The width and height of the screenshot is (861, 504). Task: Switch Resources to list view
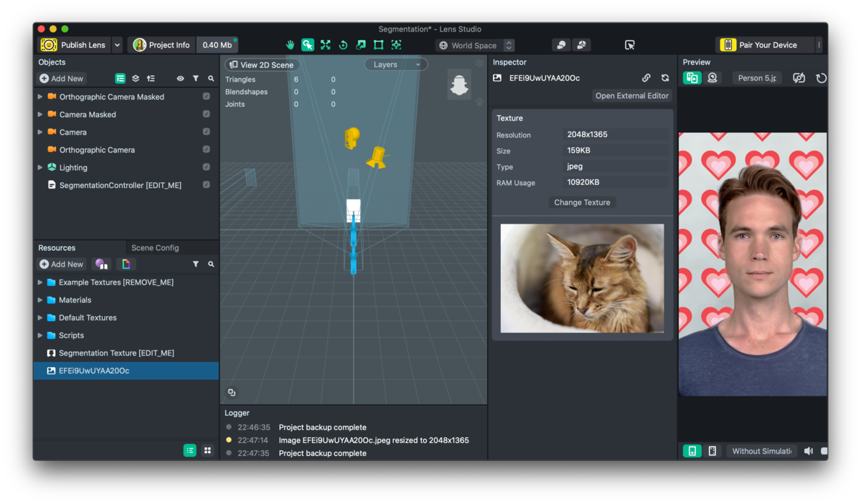tap(189, 450)
